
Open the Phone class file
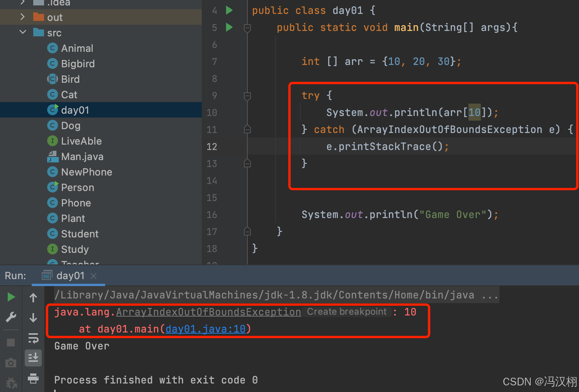coord(76,203)
